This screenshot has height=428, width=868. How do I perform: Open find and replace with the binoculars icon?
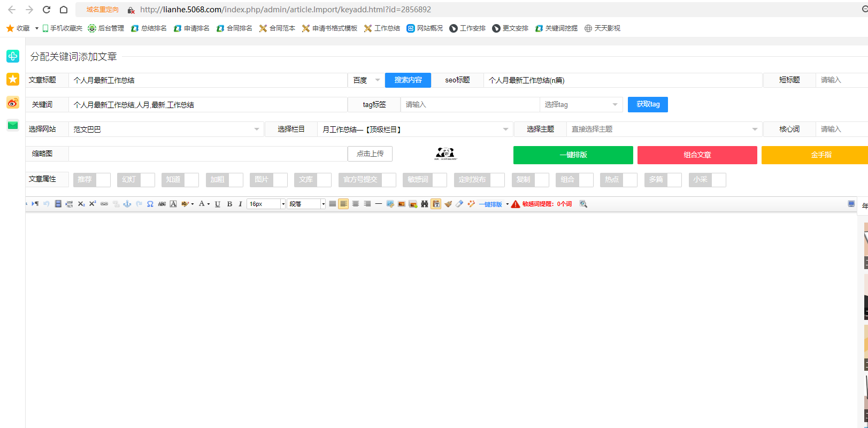tap(425, 204)
